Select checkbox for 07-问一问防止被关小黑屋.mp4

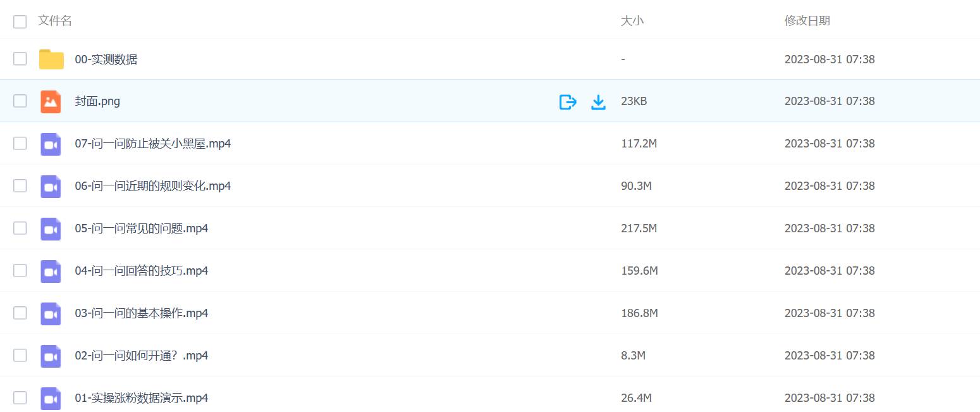click(20, 143)
